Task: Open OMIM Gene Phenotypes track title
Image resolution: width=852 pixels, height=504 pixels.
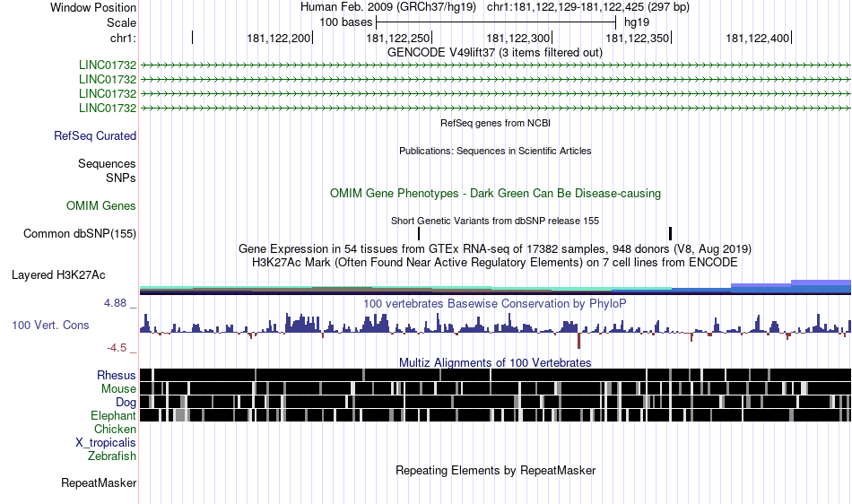Action: coord(495,194)
